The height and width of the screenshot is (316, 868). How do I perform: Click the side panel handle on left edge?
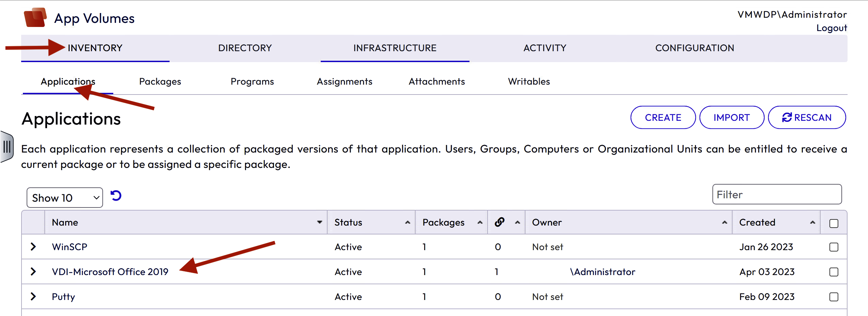click(7, 147)
